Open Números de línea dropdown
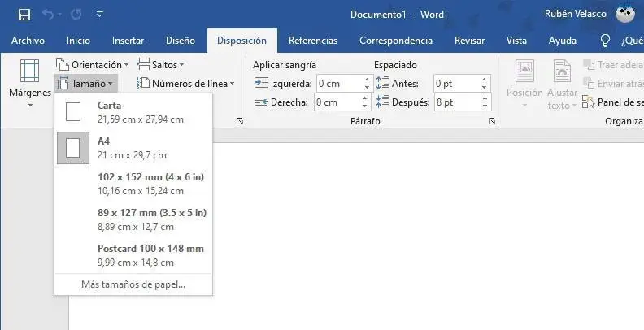This screenshot has height=330, width=644. (x=185, y=84)
